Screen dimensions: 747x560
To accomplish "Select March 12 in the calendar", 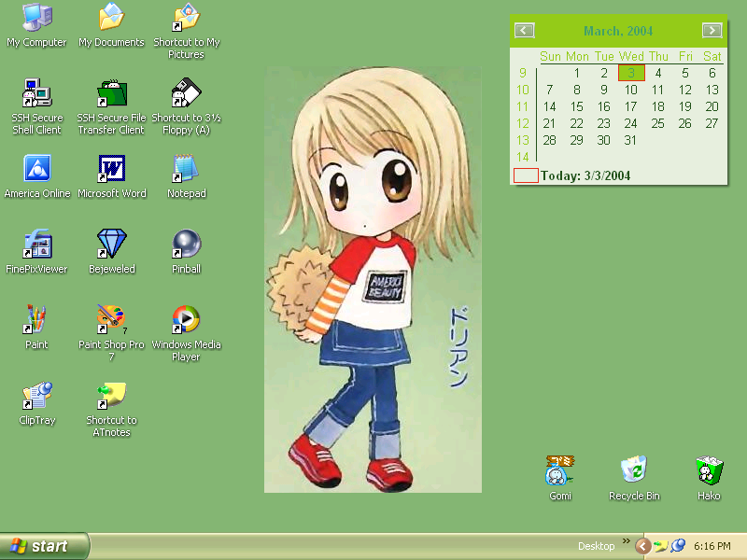I will pos(685,90).
